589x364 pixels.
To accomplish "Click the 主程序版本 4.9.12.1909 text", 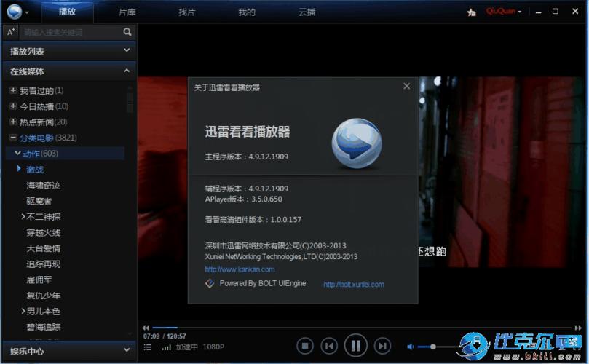I will tap(246, 157).
